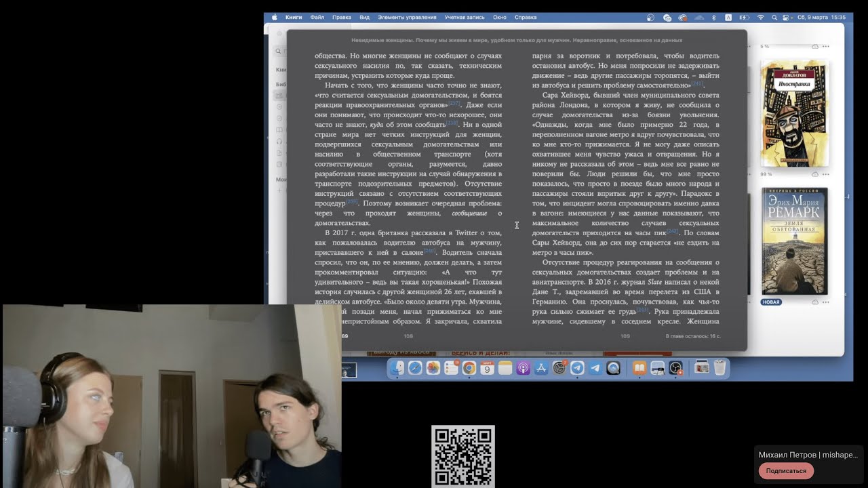Open Calendar app in Dock

point(487,368)
